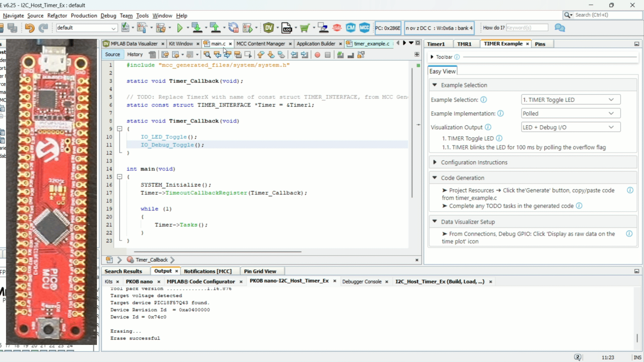Click the editor Find Selection magnifier icon

(207, 55)
